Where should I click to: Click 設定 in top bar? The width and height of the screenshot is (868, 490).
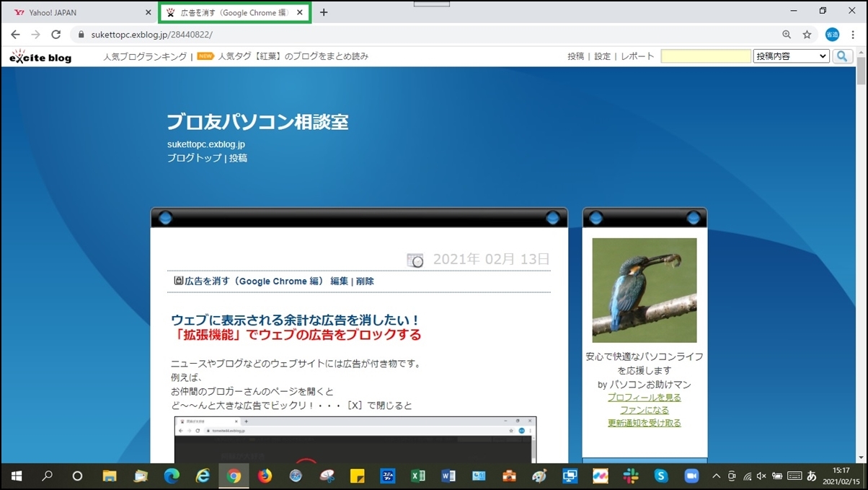602,56
